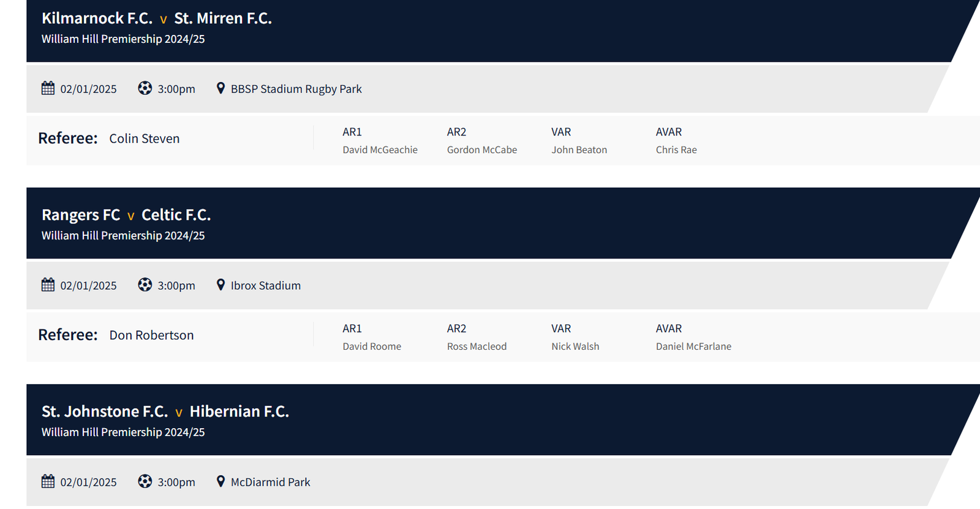Open the St. Johnstone v Hibernian heading

tap(165, 412)
